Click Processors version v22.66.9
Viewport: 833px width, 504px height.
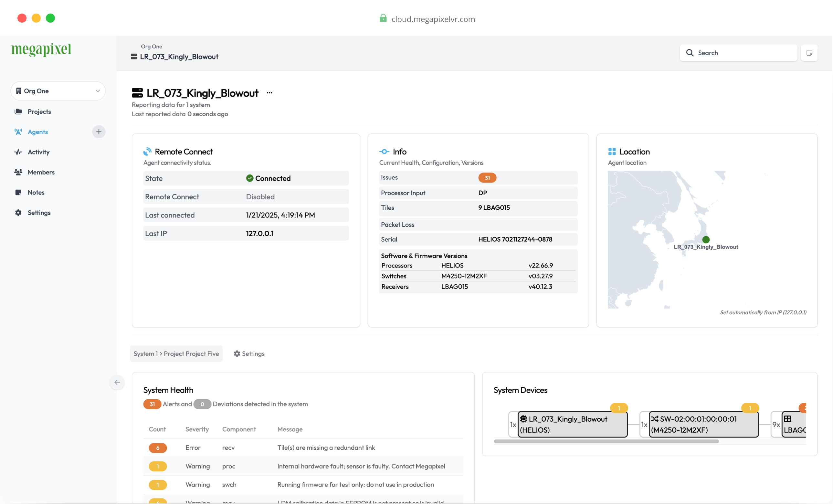(541, 266)
